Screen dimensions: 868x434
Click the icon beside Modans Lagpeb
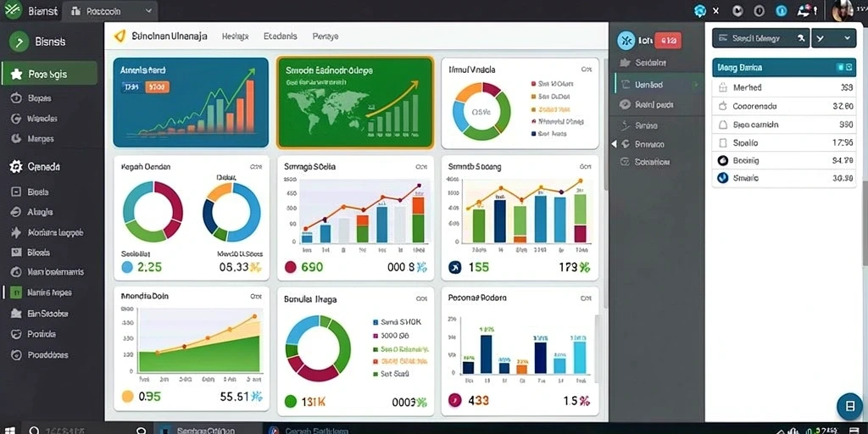tap(16, 232)
